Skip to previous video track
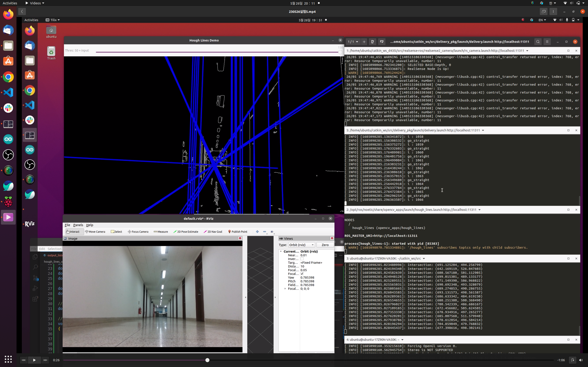Viewport: 588px width, 367px height. (x=23, y=360)
